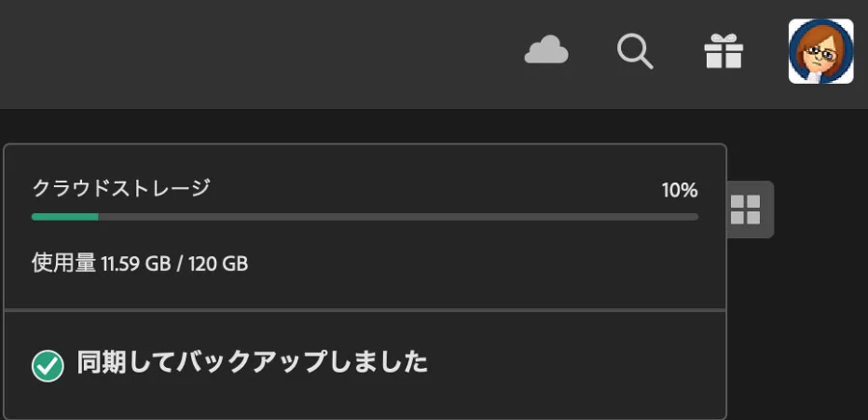Click the green checkmark sync icon
The width and height of the screenshot is (868, 420).
coord(47,365)
